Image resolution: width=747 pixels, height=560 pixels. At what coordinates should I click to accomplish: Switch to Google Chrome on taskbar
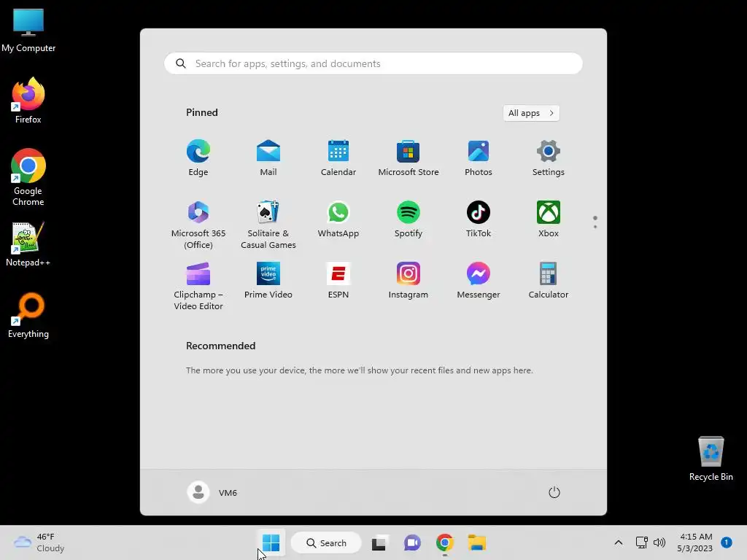[444, 542]
